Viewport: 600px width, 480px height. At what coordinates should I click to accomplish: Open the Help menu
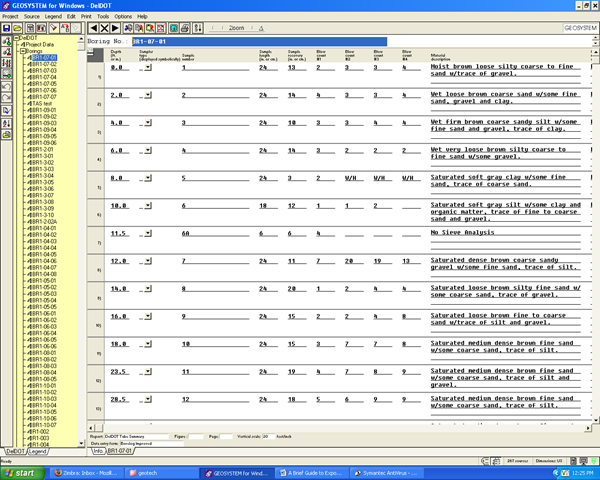pos(142,16)
